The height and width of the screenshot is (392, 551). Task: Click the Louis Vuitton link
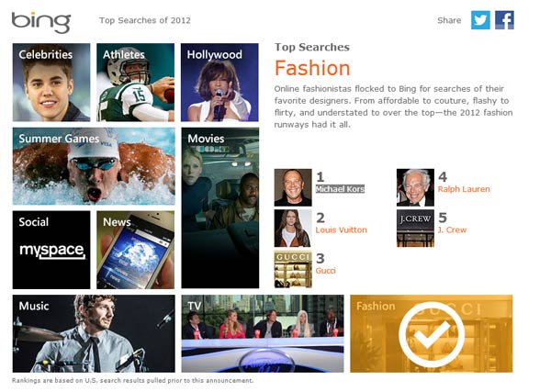[342, 230]
